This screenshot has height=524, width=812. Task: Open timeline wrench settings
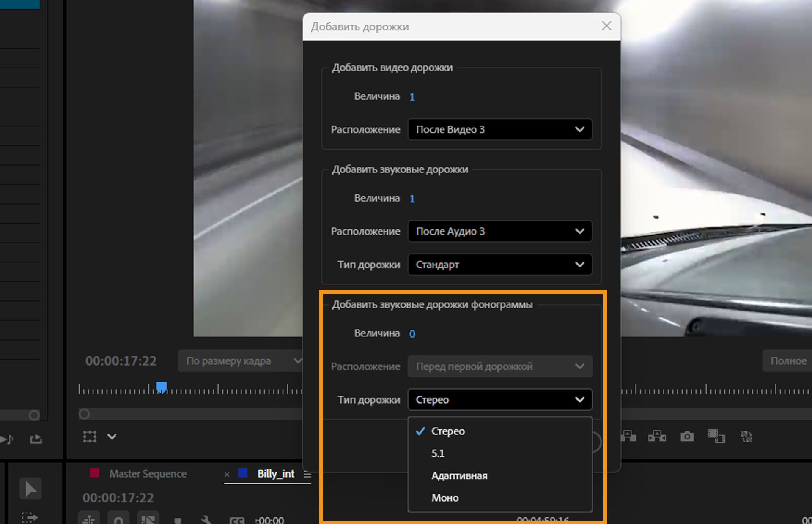point(206,520)
